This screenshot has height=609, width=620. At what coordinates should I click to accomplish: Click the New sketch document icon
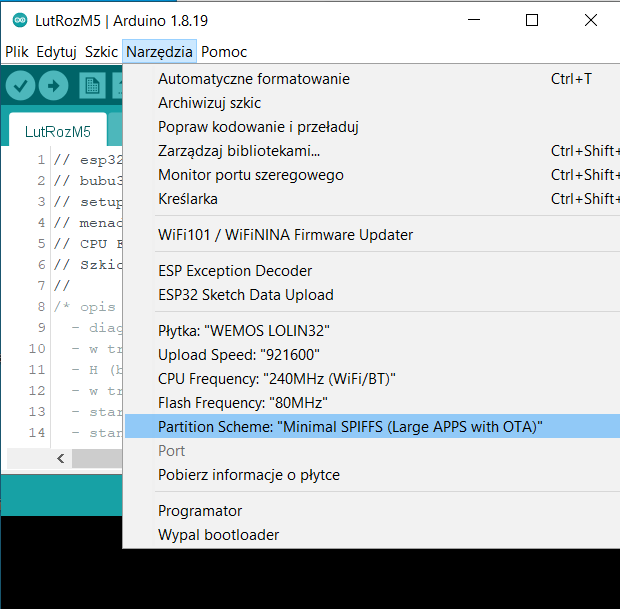point(92,85)
